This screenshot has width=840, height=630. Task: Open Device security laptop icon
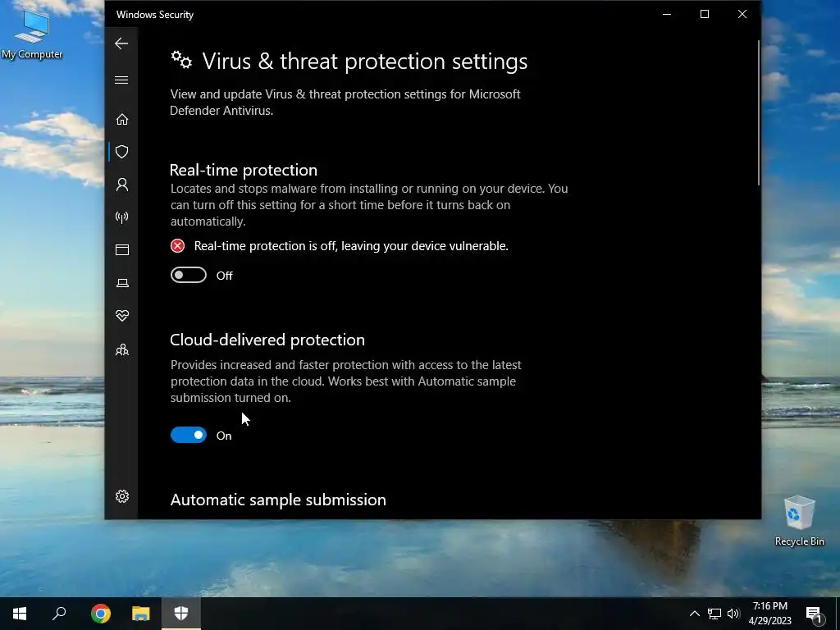click(x=122, y=283)
